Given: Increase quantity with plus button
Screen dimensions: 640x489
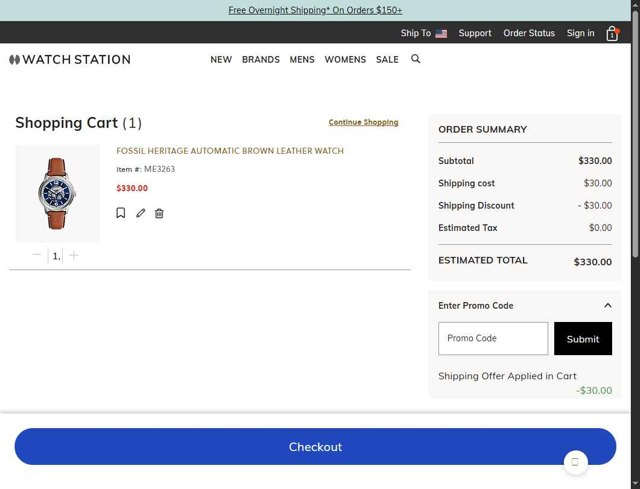Looking at the screenshot, I should [x=74, y=256].
